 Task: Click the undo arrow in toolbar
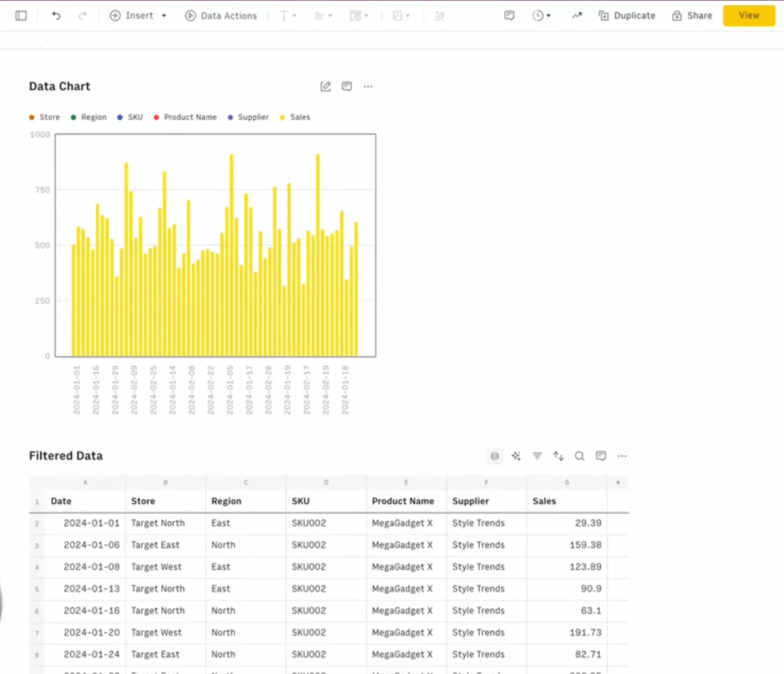click(x=56, y=16)
